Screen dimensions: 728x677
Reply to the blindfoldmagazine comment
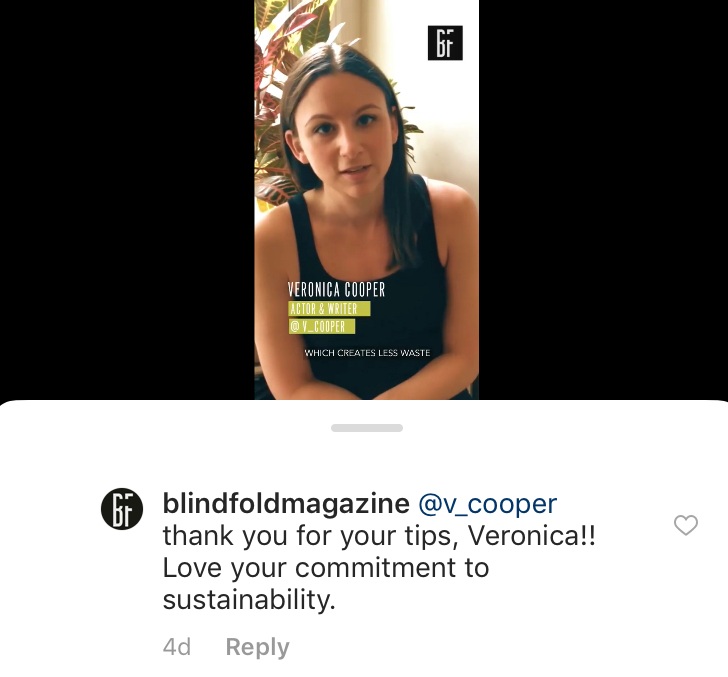click(257, 646)
